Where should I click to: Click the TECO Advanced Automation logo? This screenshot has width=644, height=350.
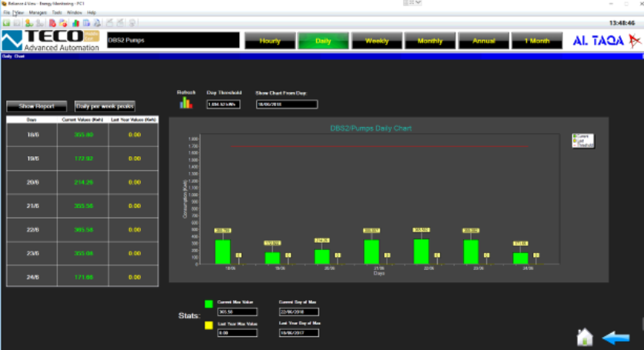coord(51,41)
